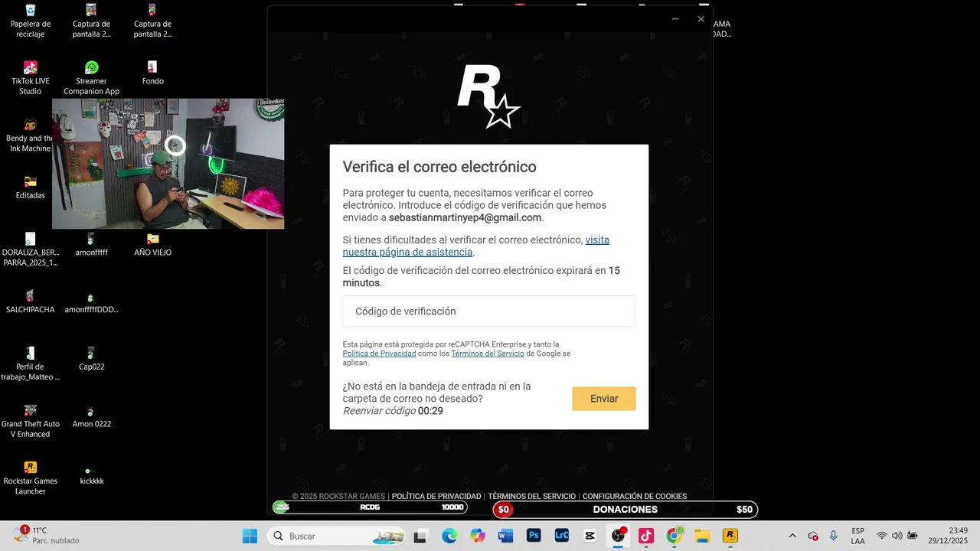Select the Cap022 desktop file
Image resolution: width=980 pixels, height=551 pixels.
(x=91, y=359)
